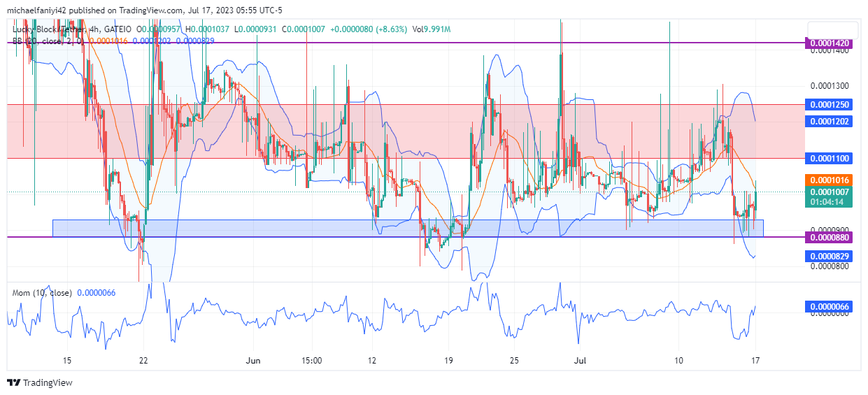Viewport: 868px width, 395px height.
Task: Click the Jul date on time axis
Action: pyautogui.click(x=579, y=361)
